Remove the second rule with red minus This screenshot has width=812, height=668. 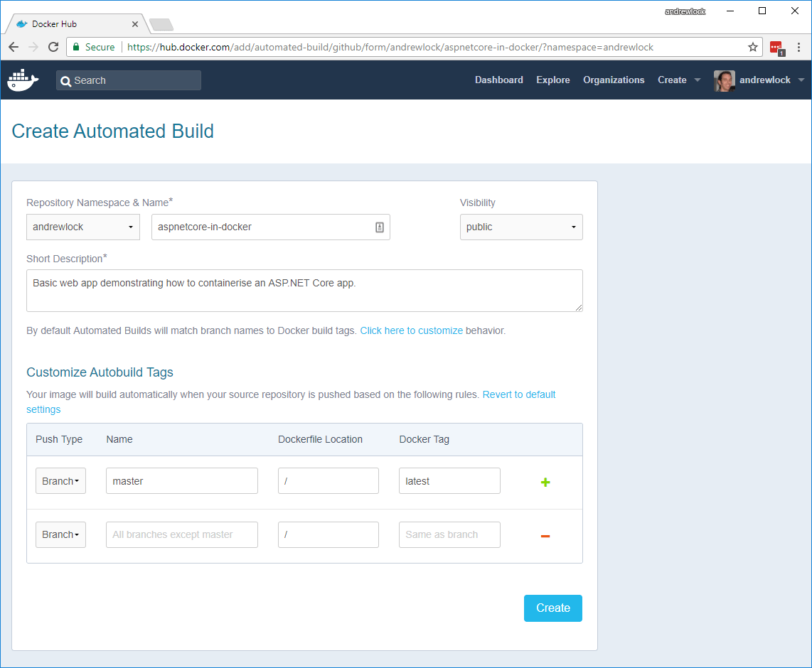(545, 536)
